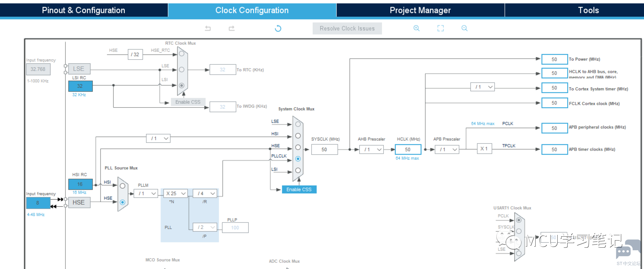
Task: Select HSI in PLL Source Mux
Action: click(x=123, y=186)
